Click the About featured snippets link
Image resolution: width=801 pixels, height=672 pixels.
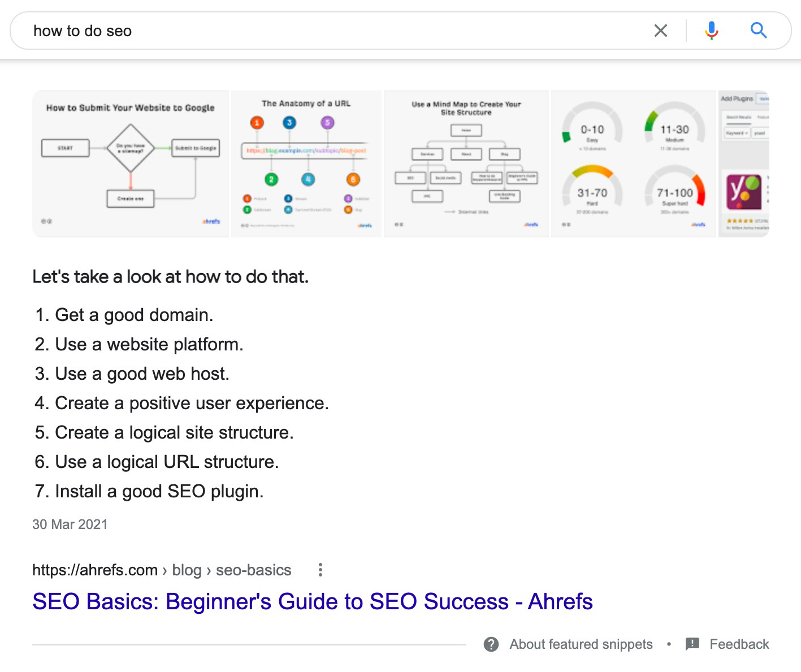(x=581, y=644)
